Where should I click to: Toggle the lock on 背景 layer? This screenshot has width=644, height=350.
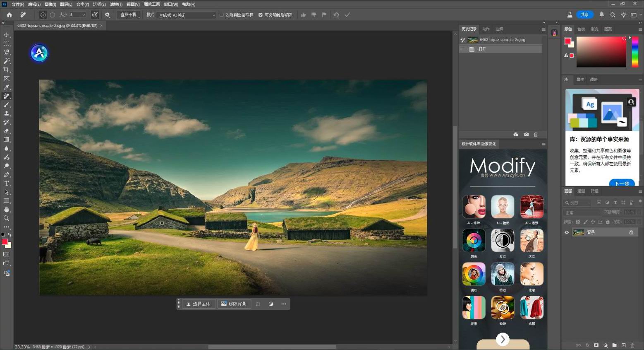point(631,232)
